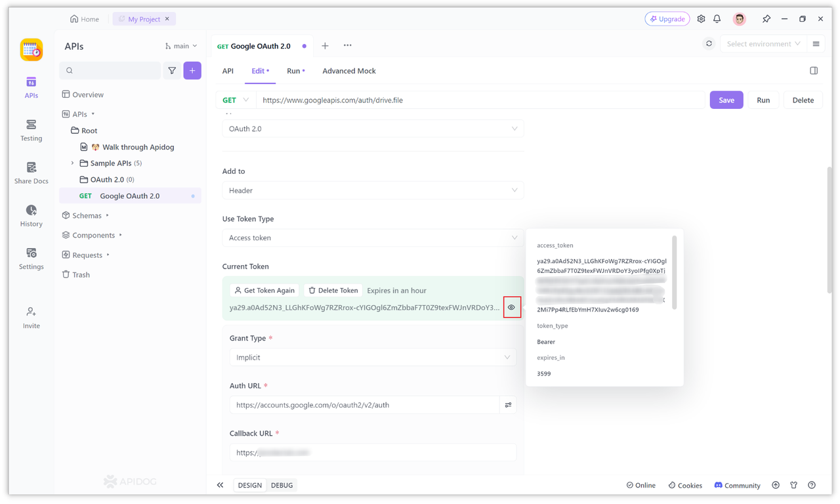Click the Online status indicator
The width and height of the screenshot is (840, 504).
pos(641,485)
